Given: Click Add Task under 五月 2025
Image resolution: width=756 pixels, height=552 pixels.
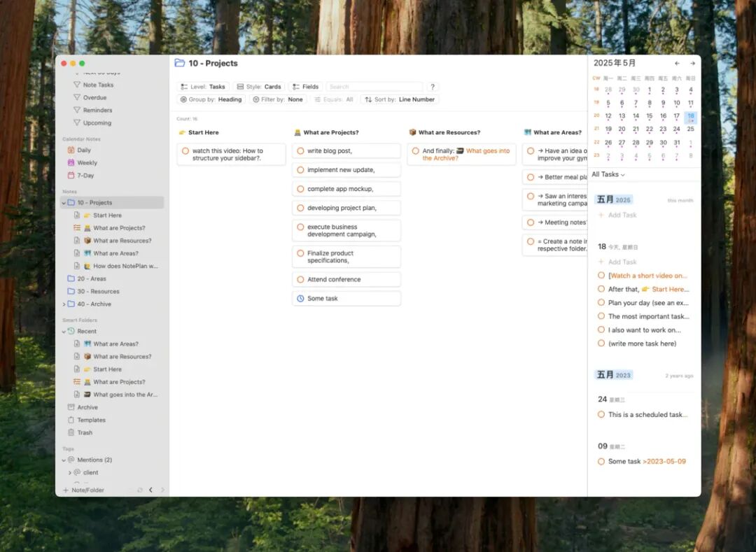Looking at the screenshot, I should [x=617, y=215].
